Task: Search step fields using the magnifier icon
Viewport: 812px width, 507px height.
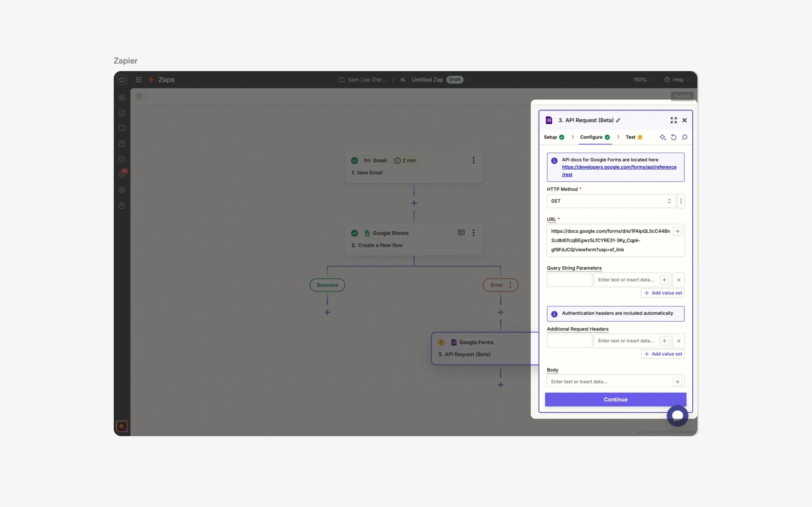Action: [x=685, y=137]
